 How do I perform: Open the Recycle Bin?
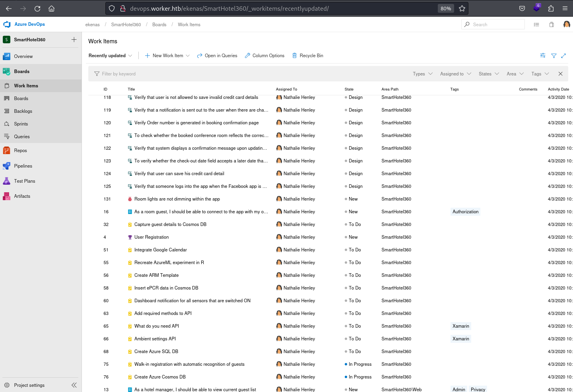308,56
